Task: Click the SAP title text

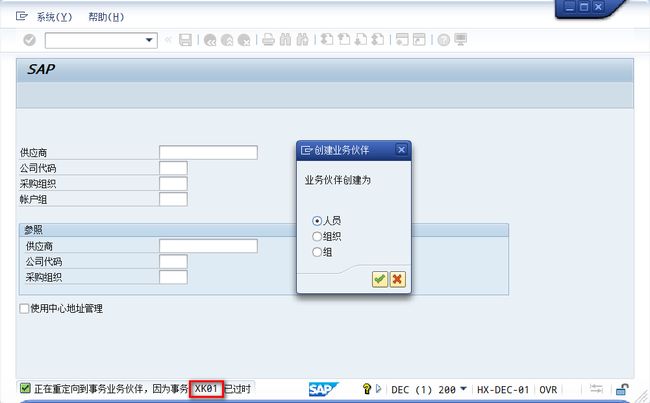Action: point(41,69)
